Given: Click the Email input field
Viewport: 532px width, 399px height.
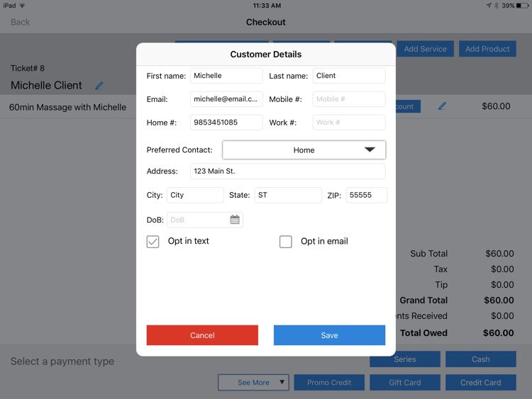Looking at the screenshot, I should [x=226, y=99].
